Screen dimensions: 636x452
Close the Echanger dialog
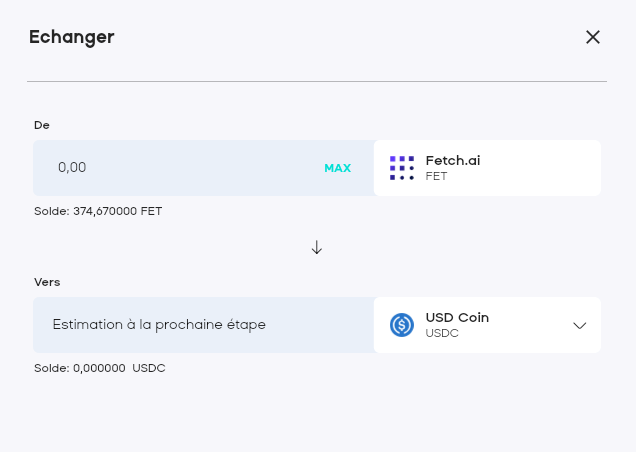coord(593,37)
